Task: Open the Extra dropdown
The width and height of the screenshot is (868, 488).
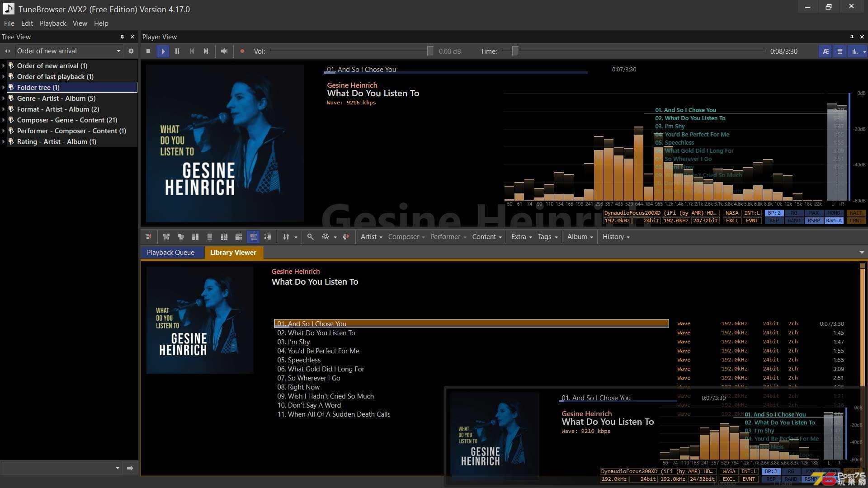Action: point(521,237)
